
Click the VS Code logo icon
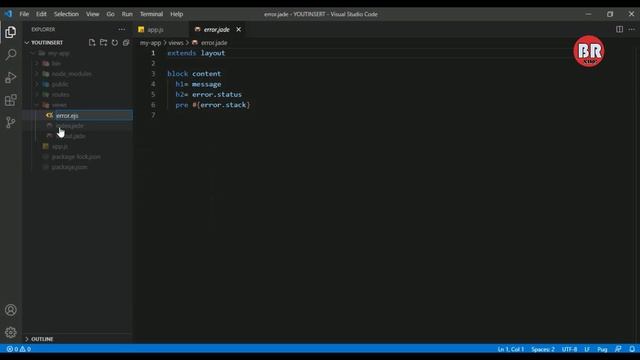coord(8,14)
